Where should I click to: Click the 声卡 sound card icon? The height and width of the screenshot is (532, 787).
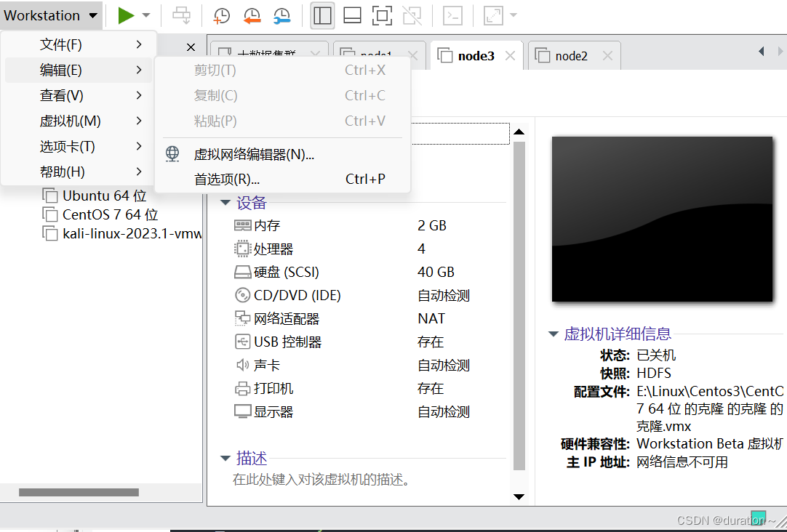243,364
